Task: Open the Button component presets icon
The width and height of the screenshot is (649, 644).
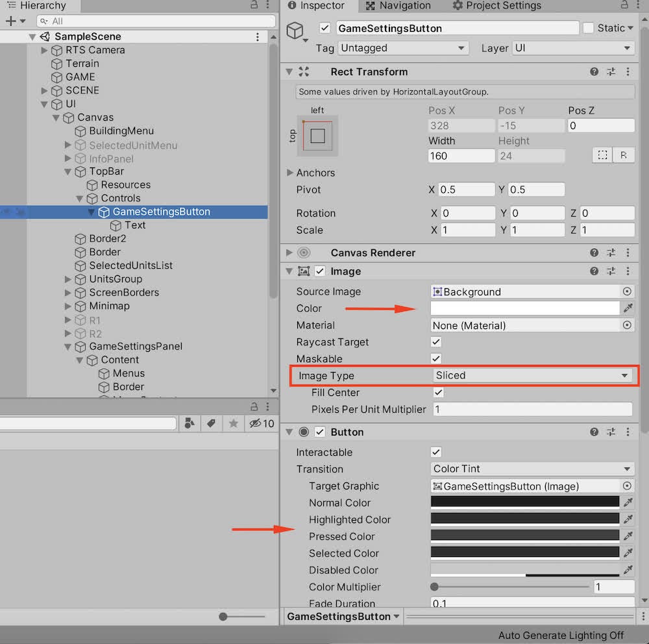Action: [x=611, y=432]
